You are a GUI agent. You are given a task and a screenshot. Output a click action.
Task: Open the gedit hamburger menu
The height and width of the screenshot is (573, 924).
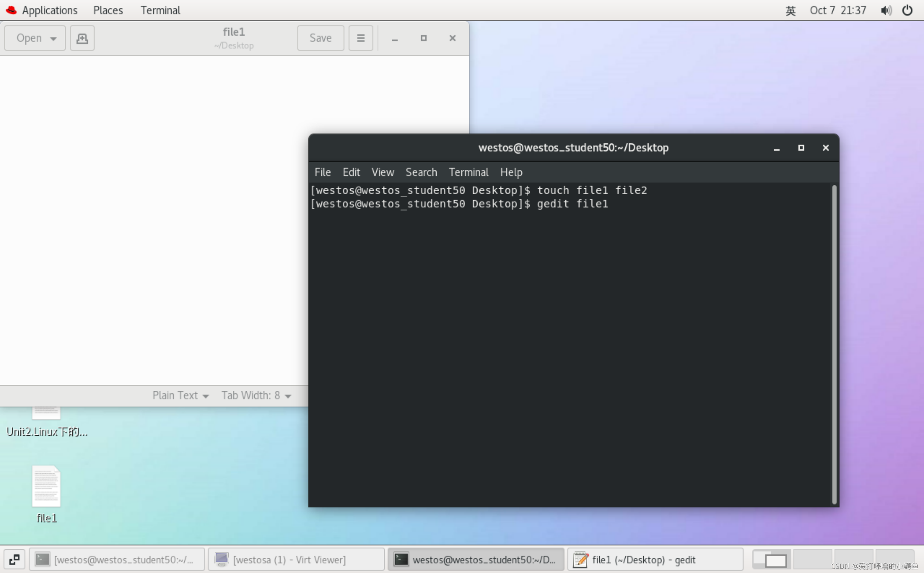tap(360, 38)
